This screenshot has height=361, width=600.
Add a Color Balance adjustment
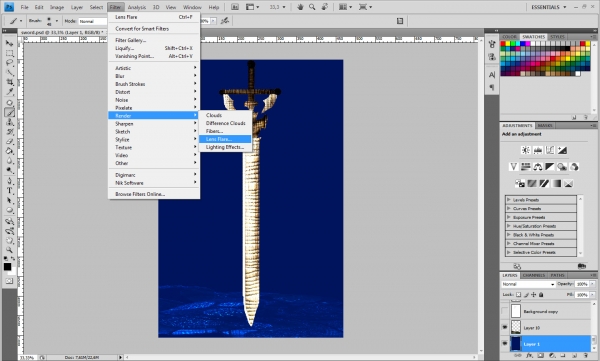[x=538, y=167]
